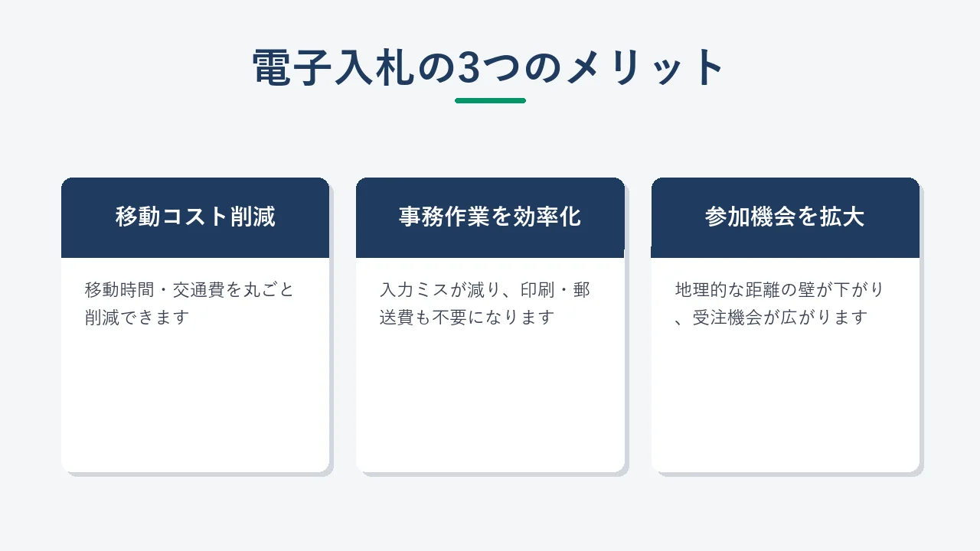Click the word 削減 in first card header
Viewport: 980px width, 551px height.
pyautogui.click(x=252, y=217)
